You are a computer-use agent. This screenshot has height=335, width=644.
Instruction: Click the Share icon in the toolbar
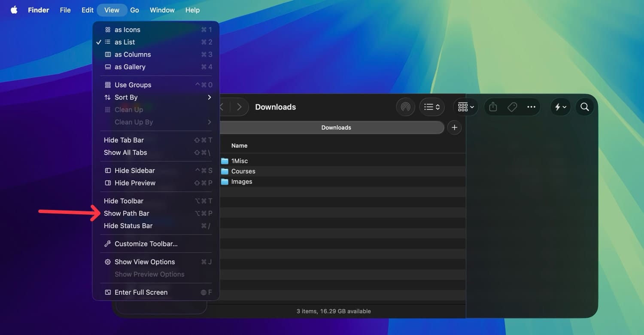[x=492, y=107]
